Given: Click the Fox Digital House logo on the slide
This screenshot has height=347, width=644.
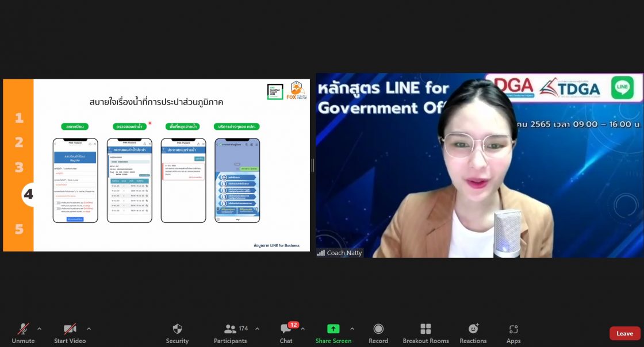Looking at the screenshot, I should 297,91.
